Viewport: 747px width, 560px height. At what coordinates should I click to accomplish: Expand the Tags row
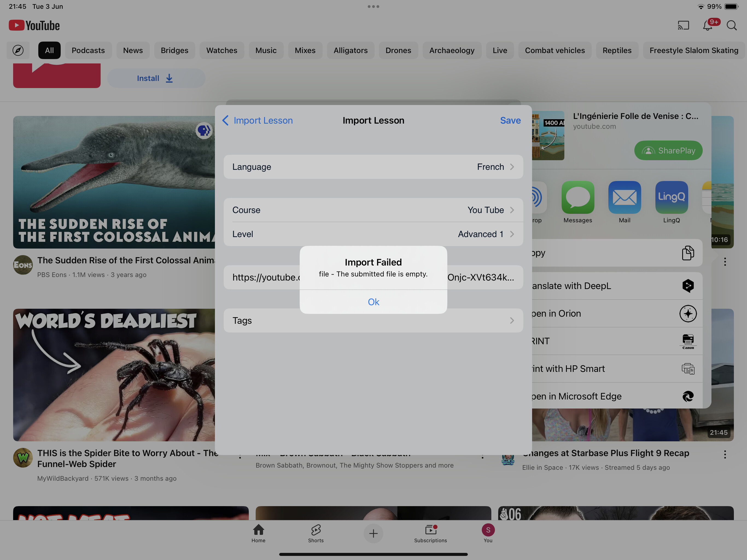point(373,320)
